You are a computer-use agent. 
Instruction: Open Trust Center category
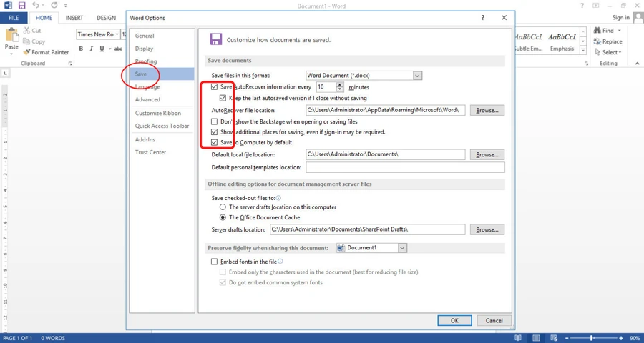click(162, 152)
